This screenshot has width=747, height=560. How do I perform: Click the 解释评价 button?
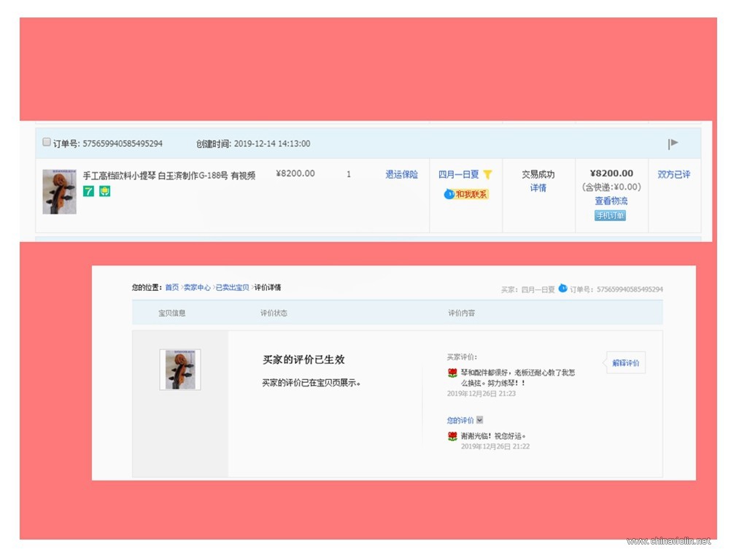(x=625, y=363)
